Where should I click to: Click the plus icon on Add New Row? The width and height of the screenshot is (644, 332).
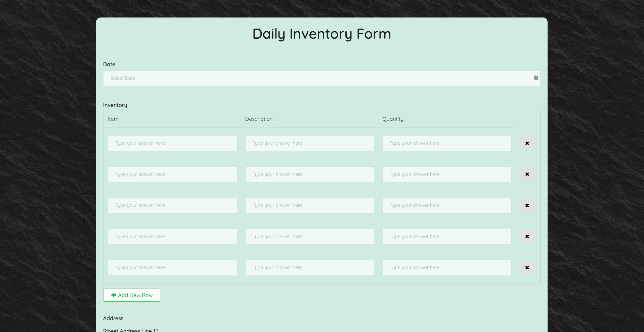113,295
